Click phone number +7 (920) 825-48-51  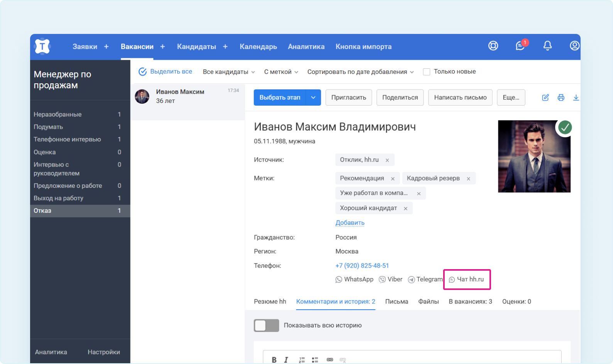(x=362, y=266)
